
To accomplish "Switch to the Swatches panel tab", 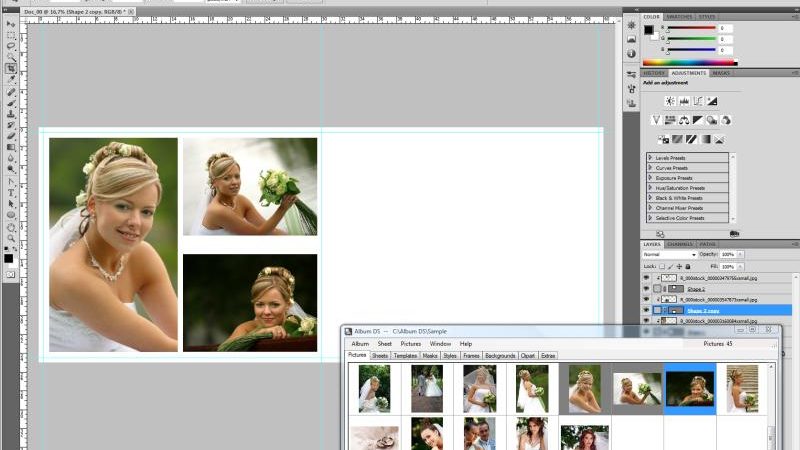I will click(x=679, y=17).
